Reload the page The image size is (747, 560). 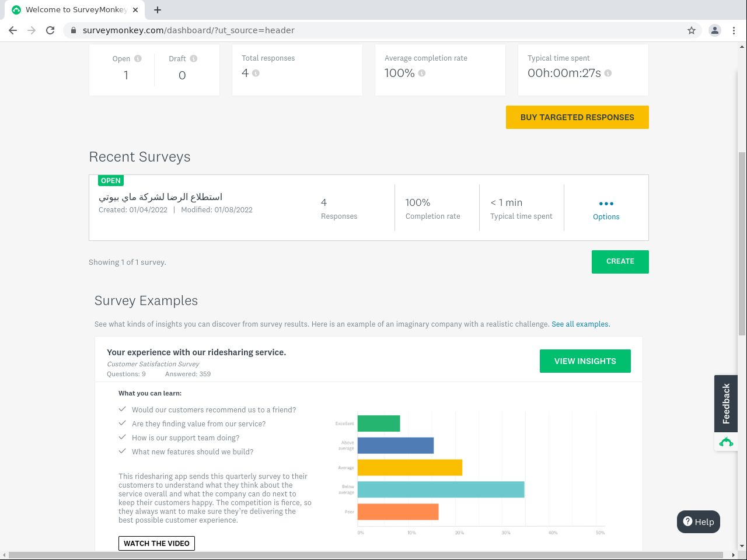coord(50,30)
